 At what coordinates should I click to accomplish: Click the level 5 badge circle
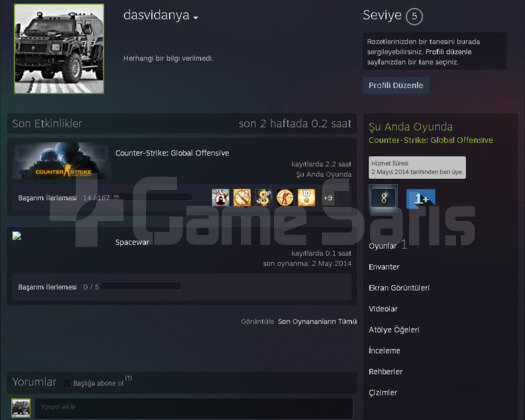click(x=414, y=16)
